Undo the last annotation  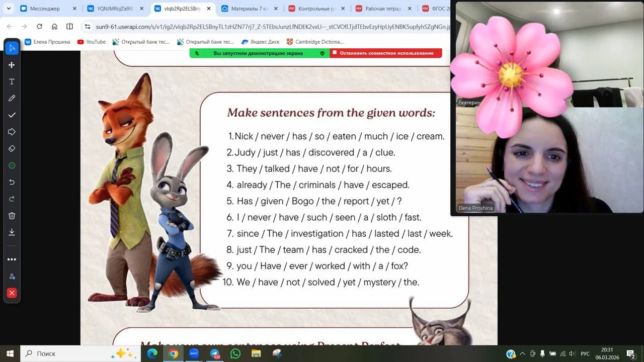pos(12,182)
